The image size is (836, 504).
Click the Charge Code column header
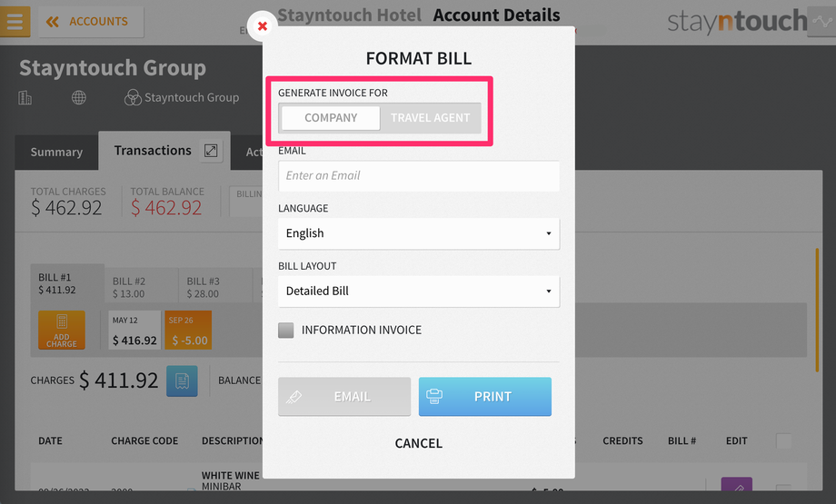point(144,441)
